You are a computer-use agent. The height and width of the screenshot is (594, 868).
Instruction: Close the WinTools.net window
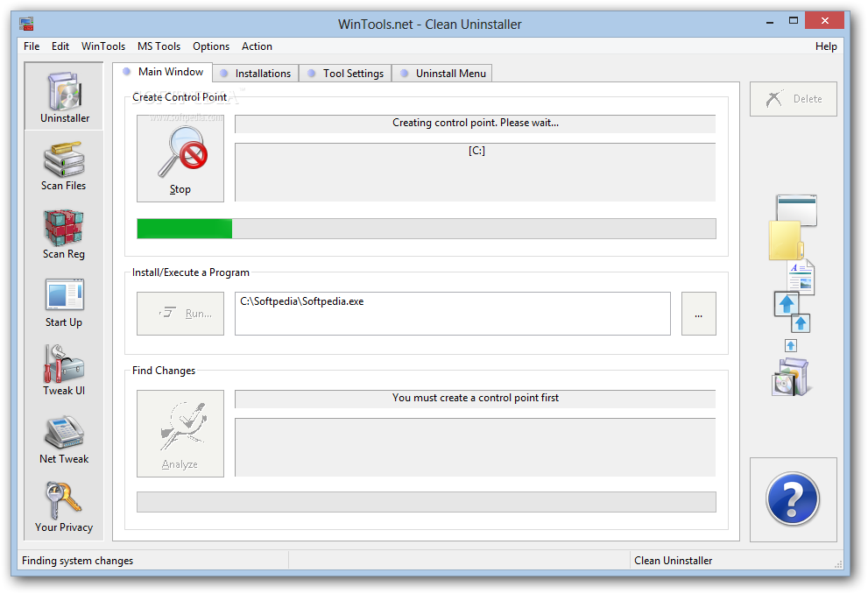coord(824,21)
